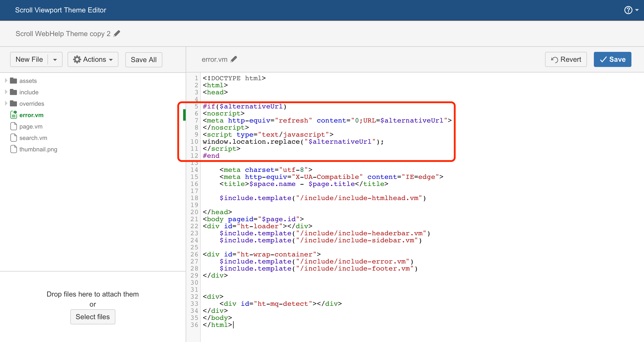Click the gear icon on Actions button
The image size is (644, 342).
pos(77,59)
